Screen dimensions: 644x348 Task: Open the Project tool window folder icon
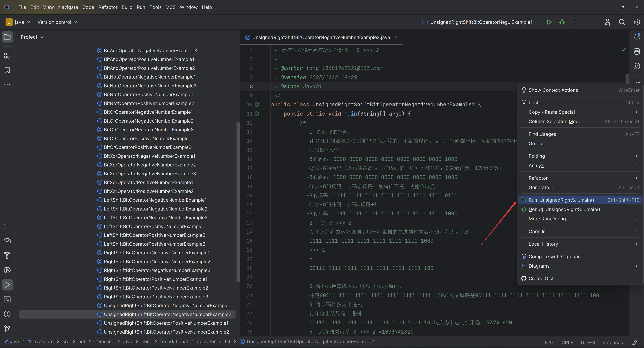click(x=7, y=37)
